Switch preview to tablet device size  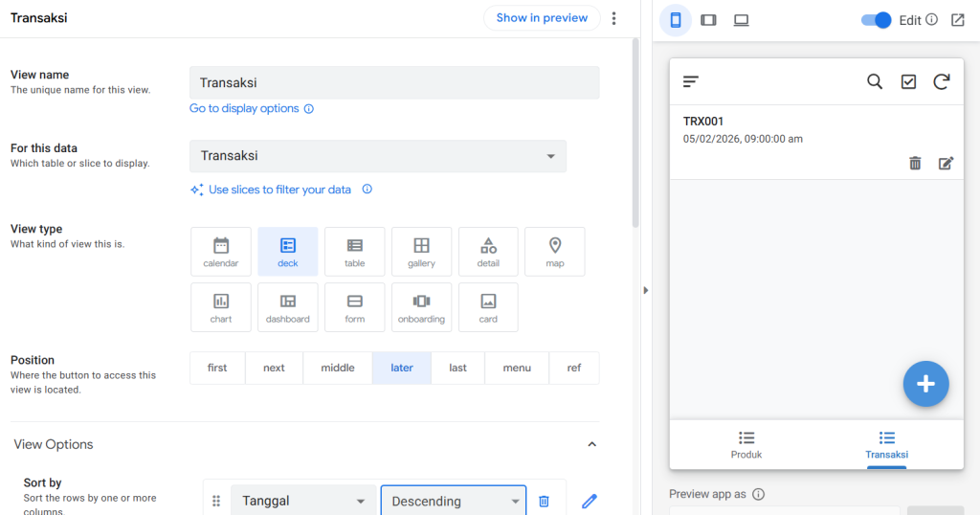pos(708,20)
